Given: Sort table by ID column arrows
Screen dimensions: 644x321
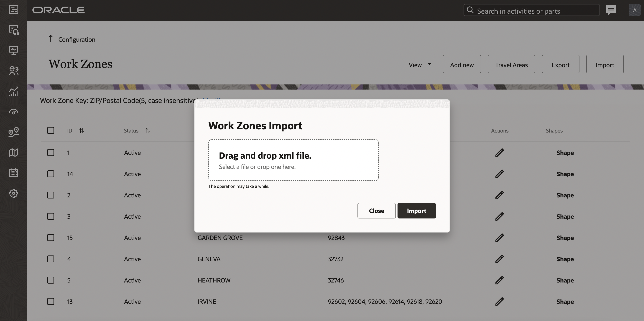Looking at the screenshot, I should tap(82, 130).
